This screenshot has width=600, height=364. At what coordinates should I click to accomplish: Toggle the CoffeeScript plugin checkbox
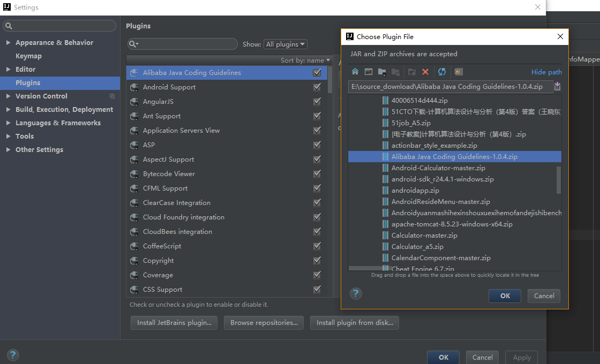click(317, 246)
